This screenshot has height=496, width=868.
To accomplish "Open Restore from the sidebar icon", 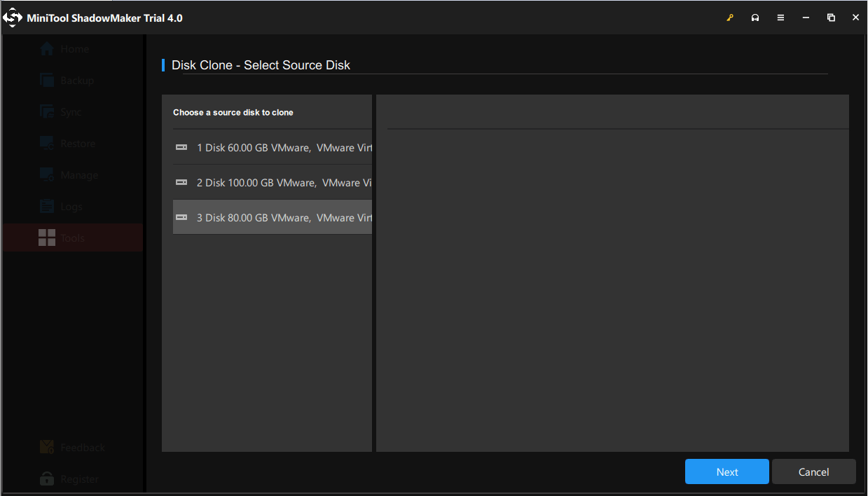I will (48, 143).
